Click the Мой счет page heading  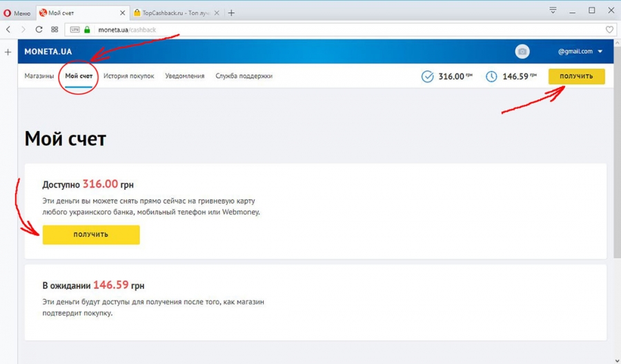tap(66, 139)
